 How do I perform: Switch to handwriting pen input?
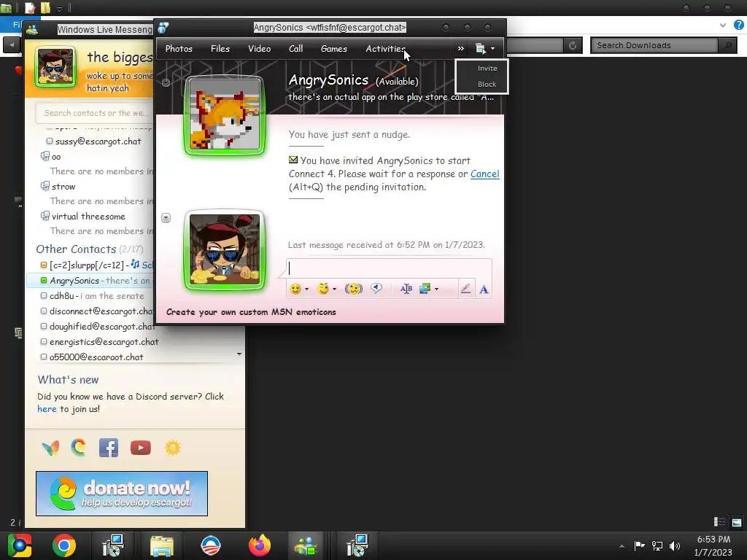click(466, 289)
